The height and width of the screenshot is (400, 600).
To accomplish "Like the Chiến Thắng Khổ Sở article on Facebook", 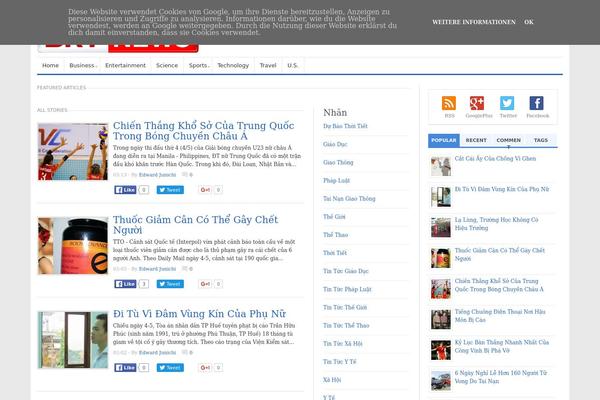I will point(125,190).
